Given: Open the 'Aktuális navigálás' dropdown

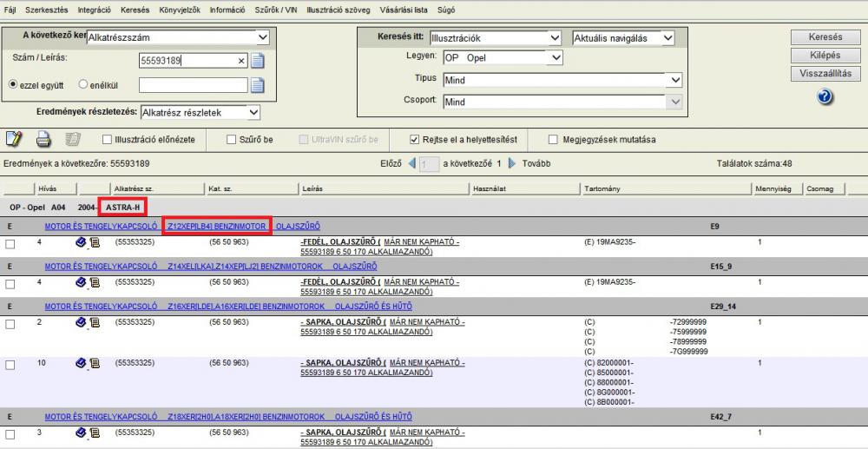Looking at the screenshot, I should click(x=667, y=38).
